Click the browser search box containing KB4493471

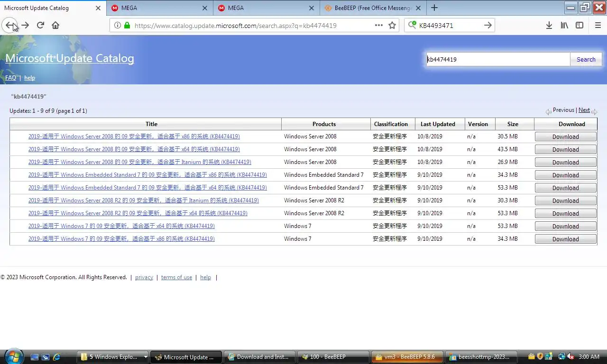(x=450, y=26)
